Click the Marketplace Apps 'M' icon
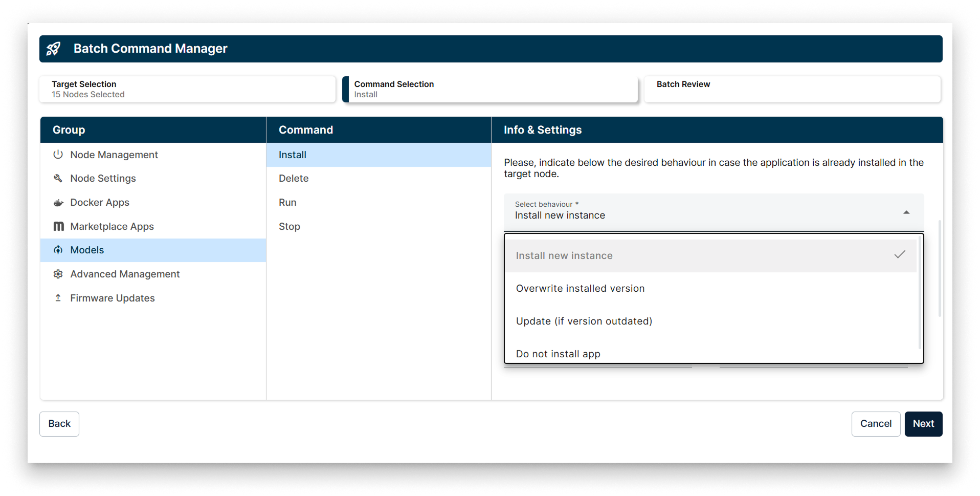Viewport: 980px width, 496px height. pyautogui.click(x=58, y=226)
